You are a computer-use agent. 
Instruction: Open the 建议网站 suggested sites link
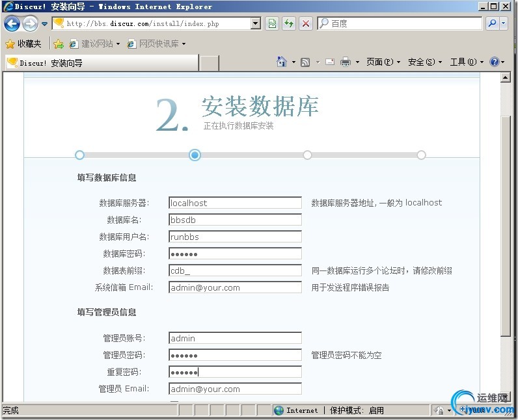click(94, 44)
